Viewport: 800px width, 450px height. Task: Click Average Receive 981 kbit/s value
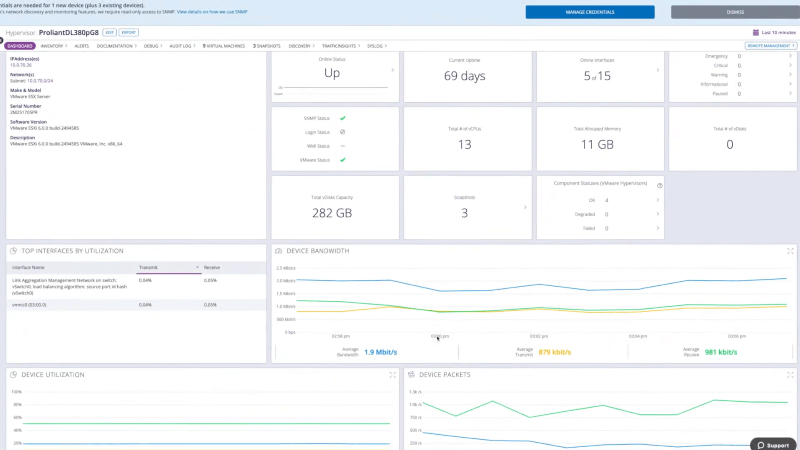pos(720,352)
